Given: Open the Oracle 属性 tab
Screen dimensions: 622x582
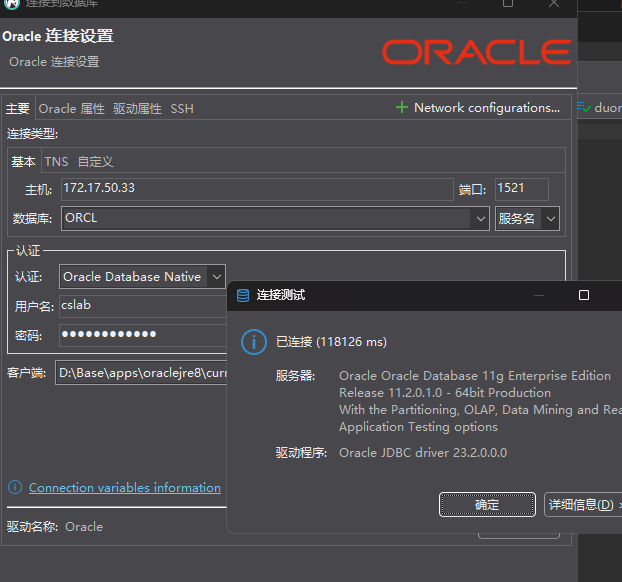Looking at the screenshot, I should point(71,108).
